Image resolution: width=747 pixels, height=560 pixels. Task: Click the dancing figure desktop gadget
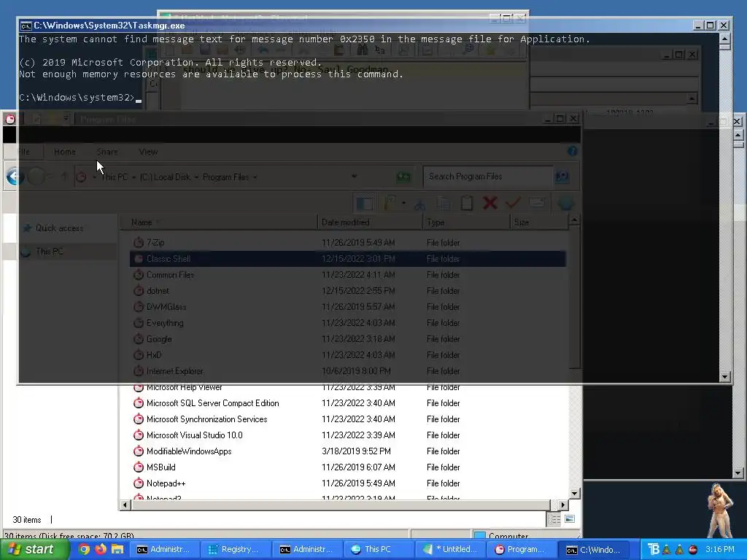pos(719,510)
